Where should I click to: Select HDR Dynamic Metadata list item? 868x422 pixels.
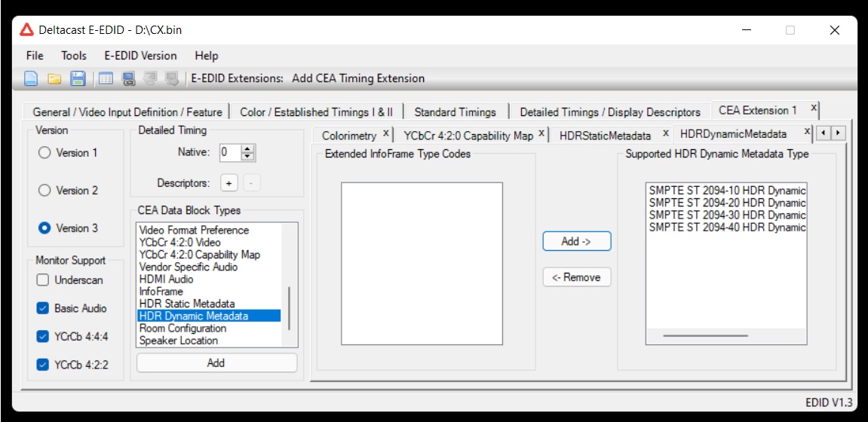[209, 316]
